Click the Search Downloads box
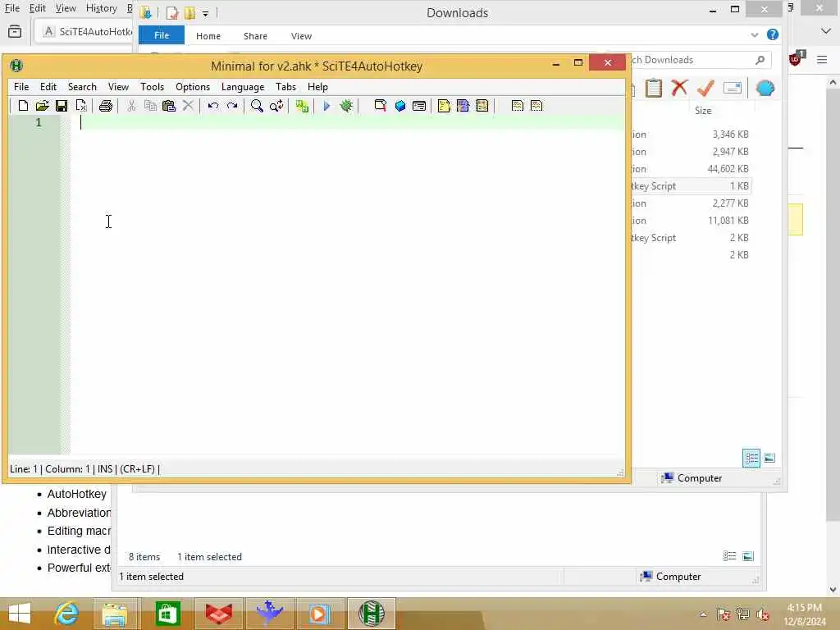Viewport: 840px width, 630px height. (699, 60)
